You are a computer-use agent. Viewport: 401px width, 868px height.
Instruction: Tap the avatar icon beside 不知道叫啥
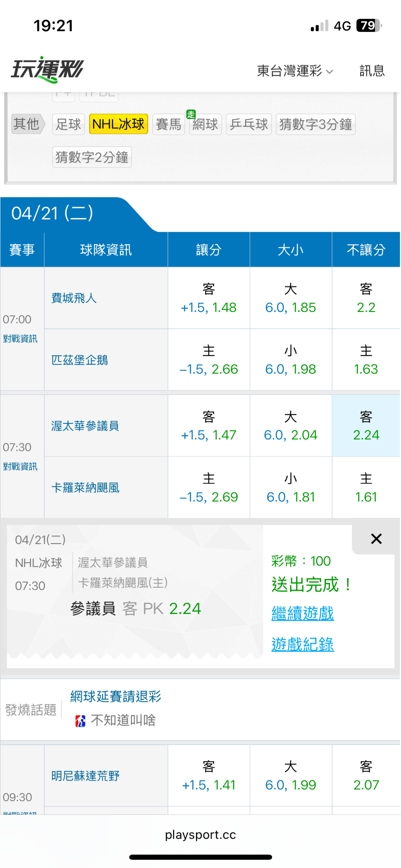click(81, 721)
